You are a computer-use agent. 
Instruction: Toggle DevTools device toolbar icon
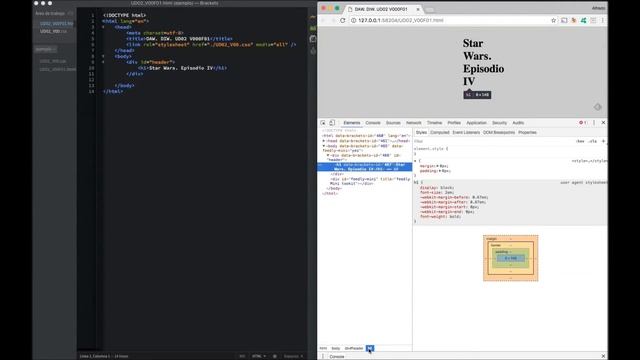click(332, 123)
